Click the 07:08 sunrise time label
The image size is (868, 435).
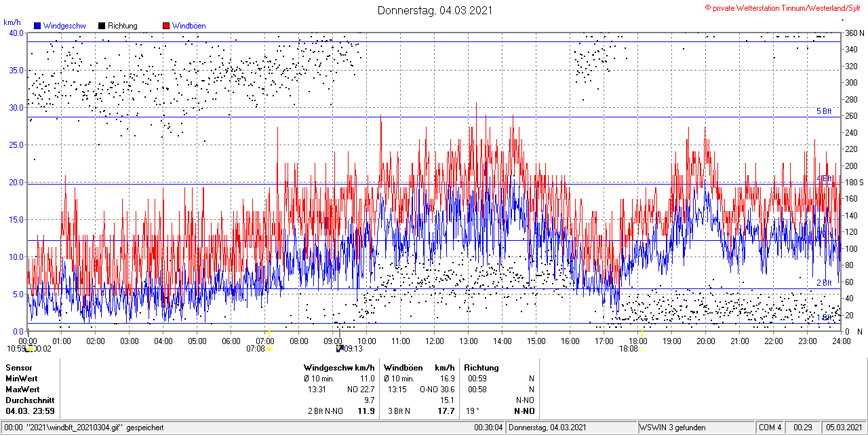(256, 349)
